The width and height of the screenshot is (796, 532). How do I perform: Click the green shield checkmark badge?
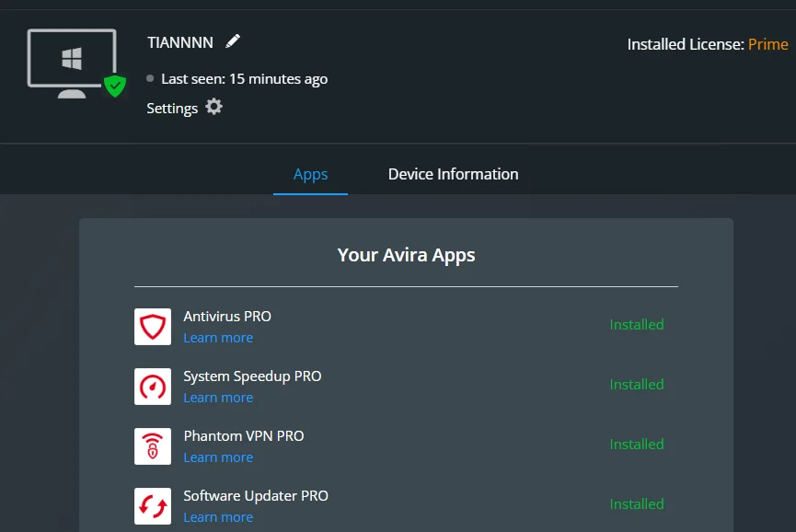coord(115,86)
